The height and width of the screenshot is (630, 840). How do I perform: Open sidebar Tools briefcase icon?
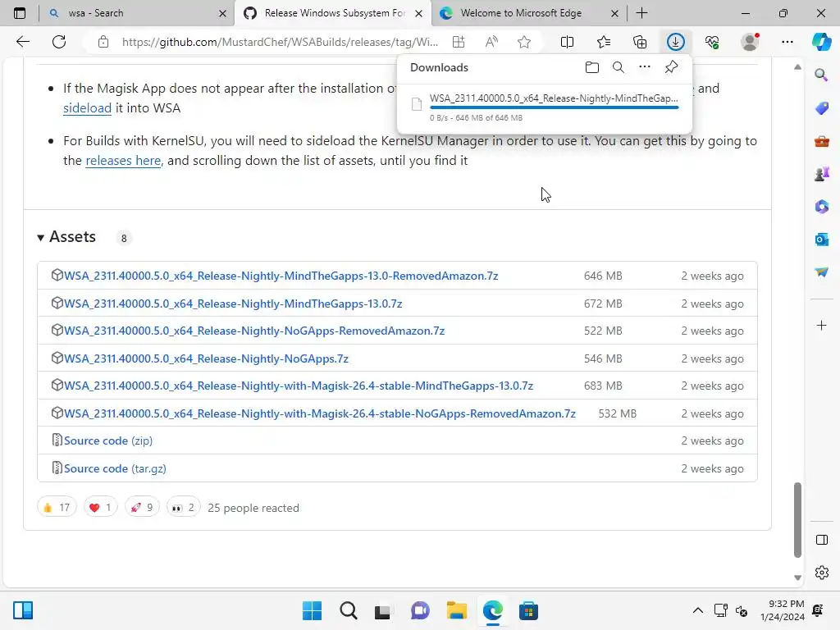pos(821,141)
